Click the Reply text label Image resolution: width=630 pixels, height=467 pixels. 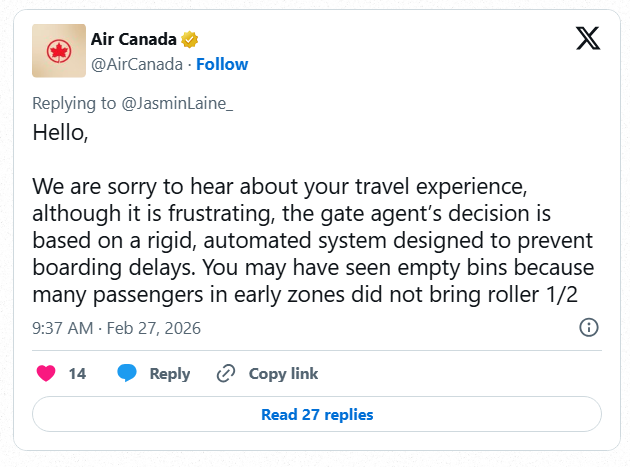[x=169, y=373]
